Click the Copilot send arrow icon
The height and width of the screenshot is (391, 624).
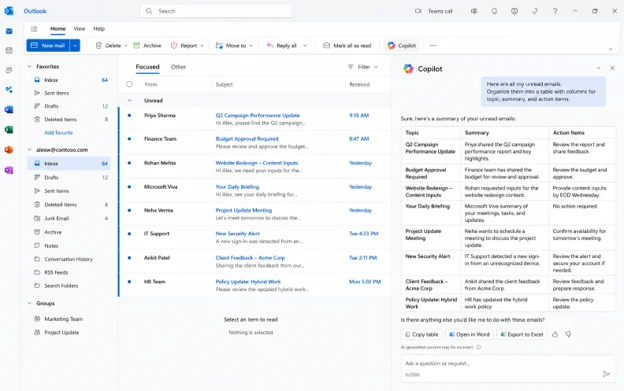tap(606, 374)
